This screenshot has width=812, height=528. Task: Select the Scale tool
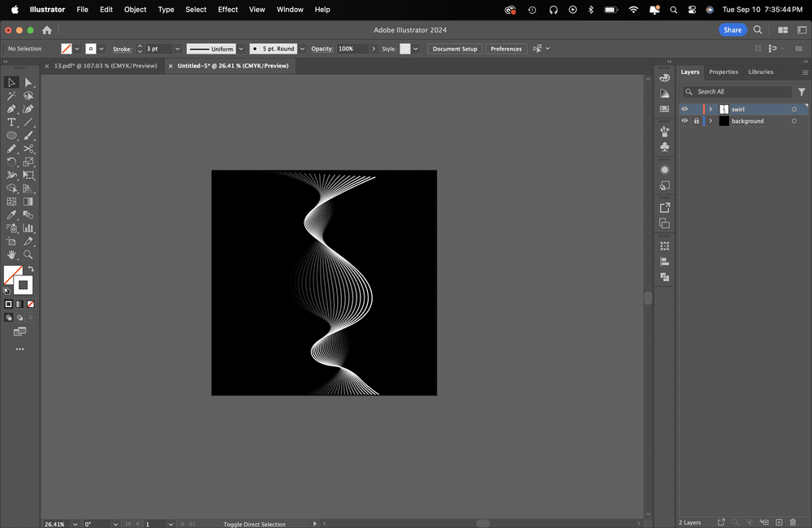point(28,162)
